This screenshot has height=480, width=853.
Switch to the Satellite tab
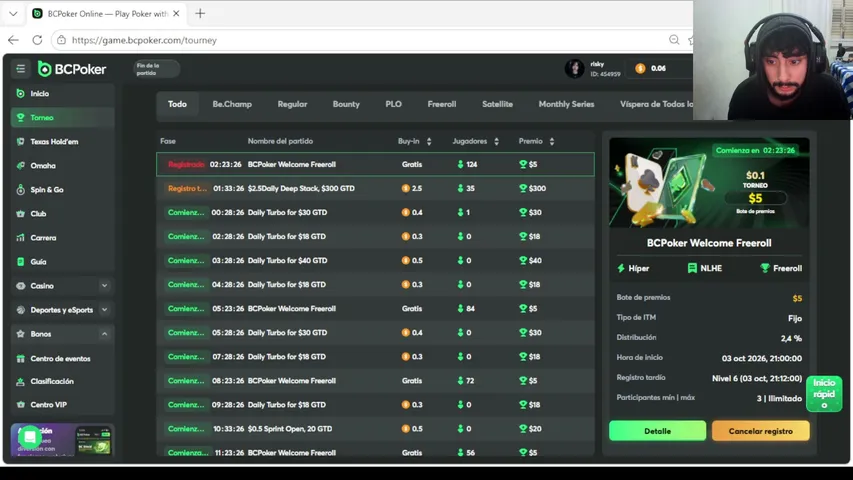pos(497,104)
